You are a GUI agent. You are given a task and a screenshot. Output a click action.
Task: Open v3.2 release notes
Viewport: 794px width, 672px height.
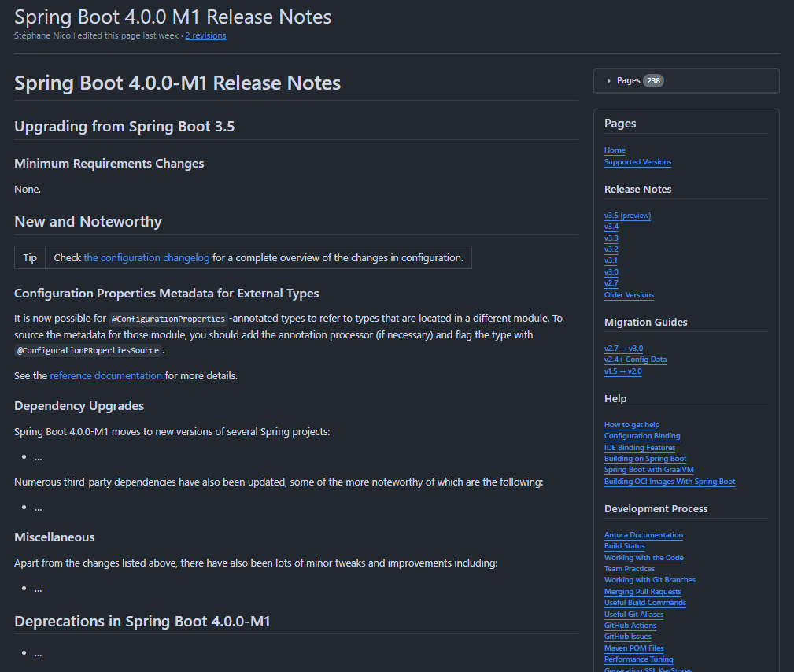click(611, 249)
